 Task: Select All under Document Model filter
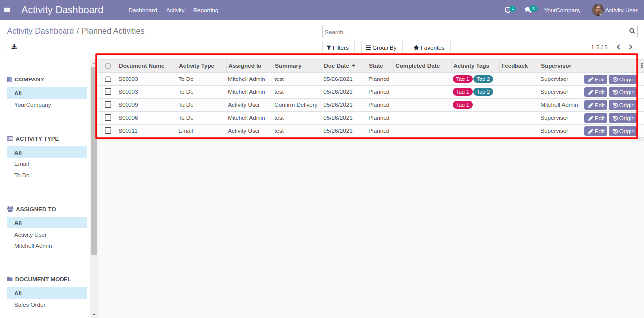pyautogui.click(x=47, y=293)
